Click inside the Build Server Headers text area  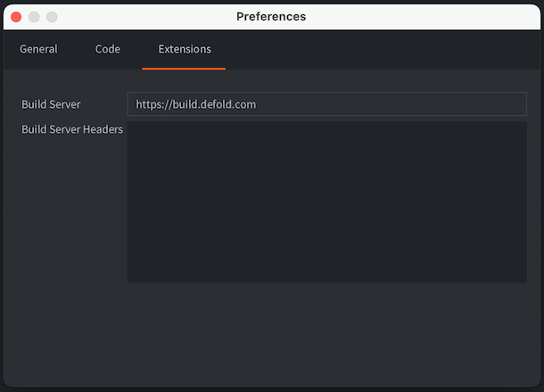tap(326, 201)
